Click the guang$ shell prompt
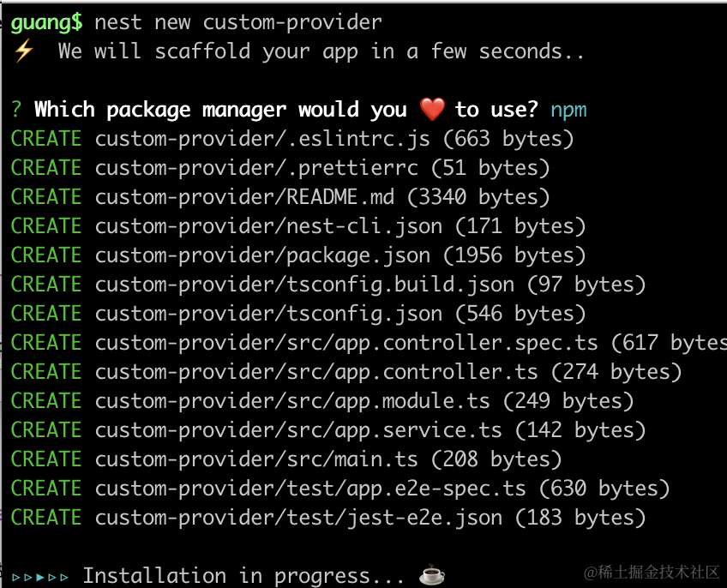Viewport: 727px width, 588px height. pos(47,22)
